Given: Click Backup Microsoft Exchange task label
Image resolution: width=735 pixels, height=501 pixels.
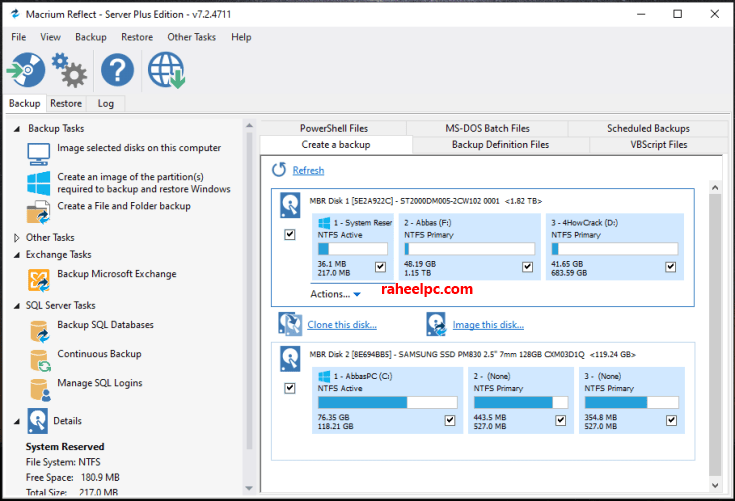Looking at the screenshot, I should pyautogui.click(x=117, y=274).
